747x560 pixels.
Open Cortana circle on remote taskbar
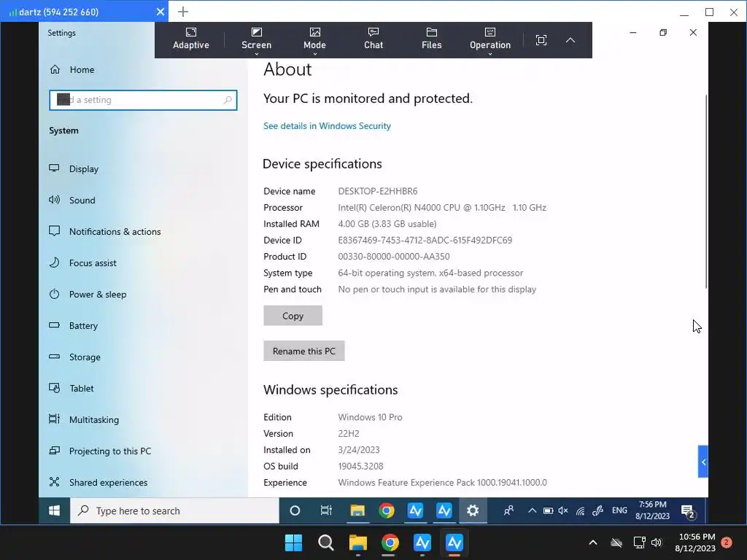coord(295,510)
